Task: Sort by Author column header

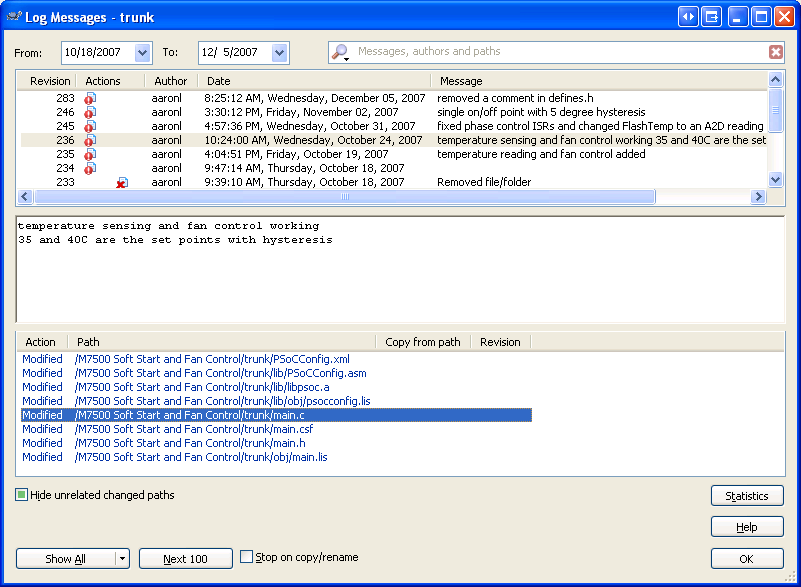Action: [x=171, y=81]
